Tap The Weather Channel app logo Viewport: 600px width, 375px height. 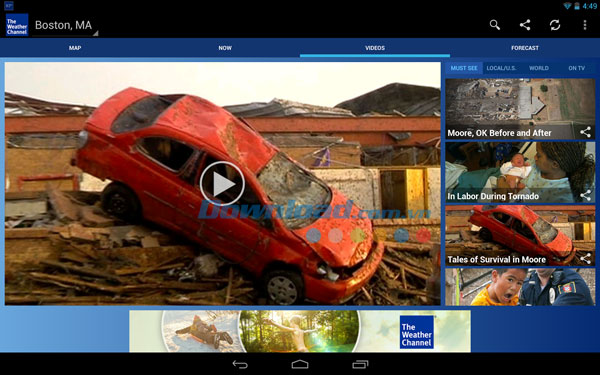(x=17, y=25)
